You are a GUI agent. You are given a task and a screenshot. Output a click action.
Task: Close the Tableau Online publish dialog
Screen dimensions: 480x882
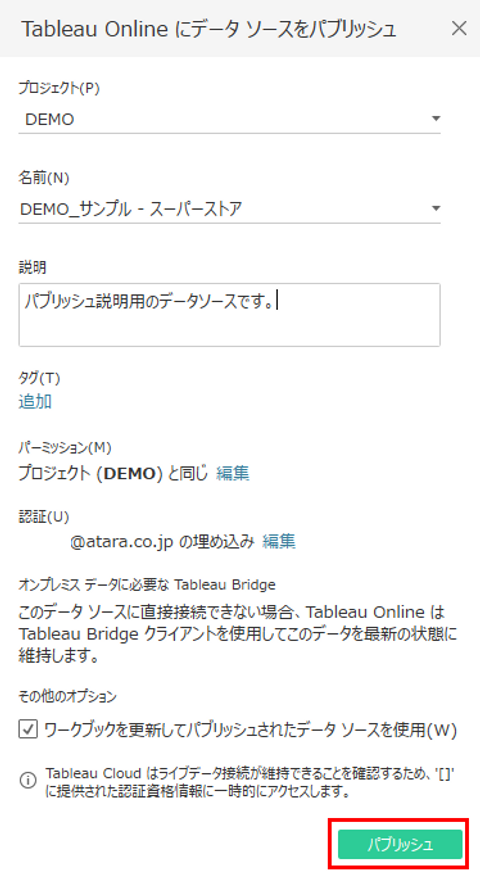coord(459,28)
